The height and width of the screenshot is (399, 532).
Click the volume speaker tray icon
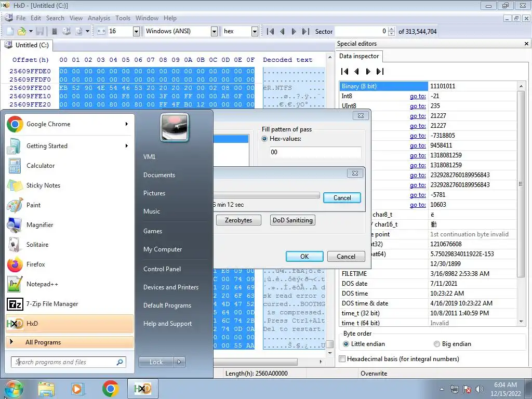pos(479,389)
